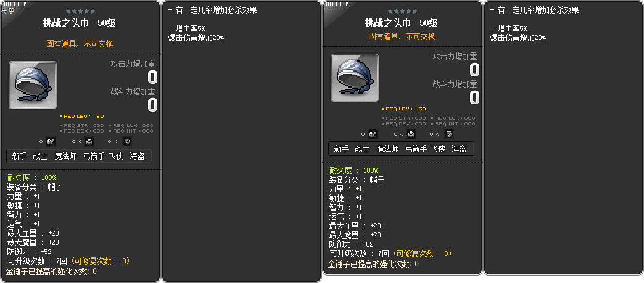Image resolution: width=644 pixels, height=283 pixels.
Task: Select 战士 job label in left tooltip
Action: tap(40, 157)
